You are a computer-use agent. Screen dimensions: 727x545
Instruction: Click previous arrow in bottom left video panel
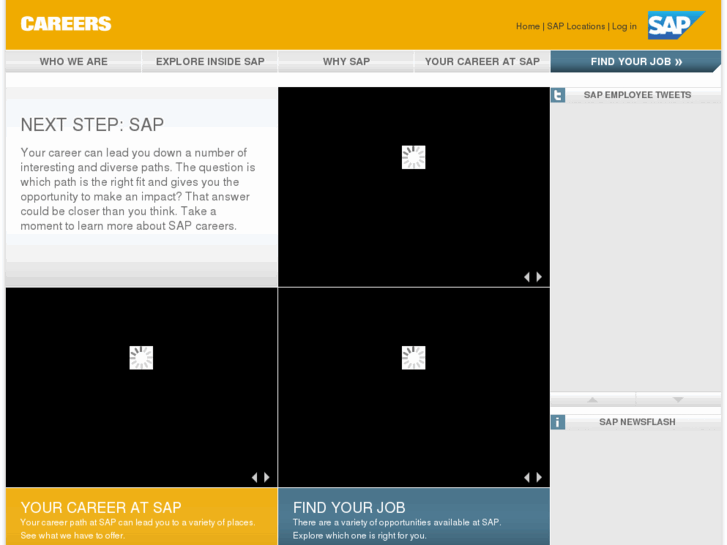point(254,477)
